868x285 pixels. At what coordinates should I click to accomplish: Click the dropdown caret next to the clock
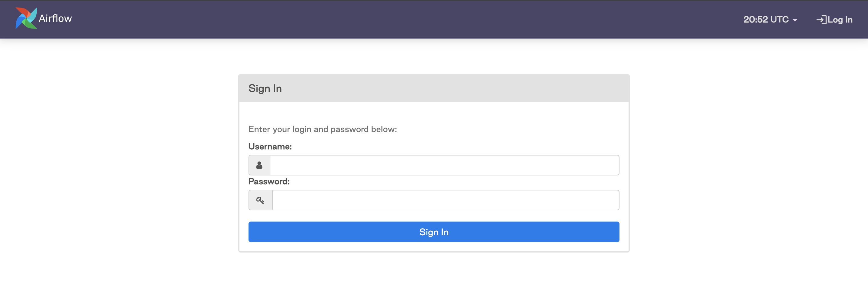point(795,20)
